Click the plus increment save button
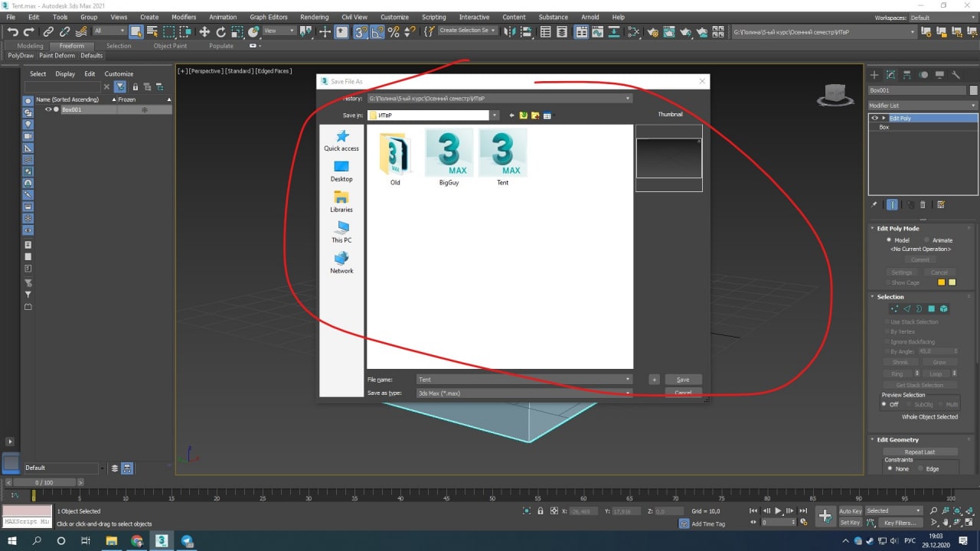The image size is (980, 551). click(x=654, y=380)
